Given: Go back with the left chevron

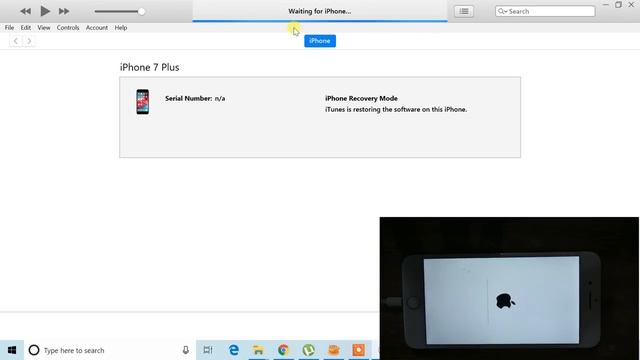Looking at the screenshot, I should (x=16, y=41).
